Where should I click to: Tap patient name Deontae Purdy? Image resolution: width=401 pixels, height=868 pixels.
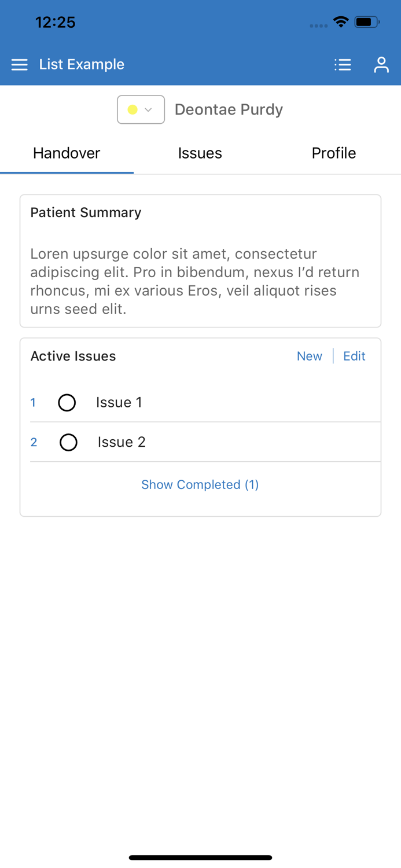229,109
